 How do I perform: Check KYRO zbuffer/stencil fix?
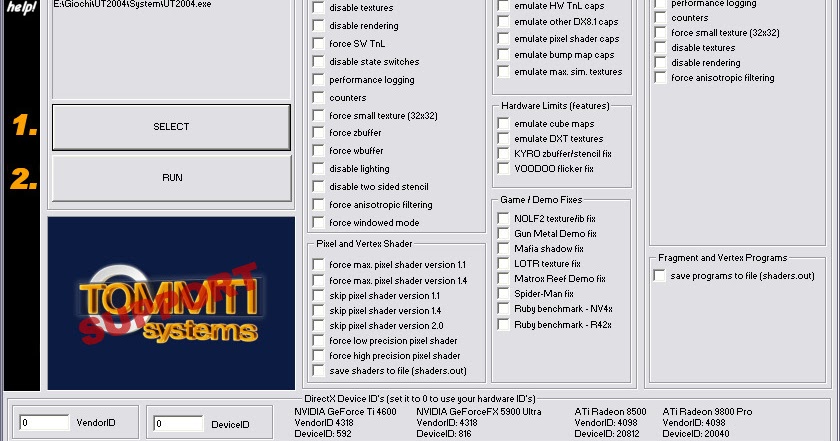click(504, 154)
